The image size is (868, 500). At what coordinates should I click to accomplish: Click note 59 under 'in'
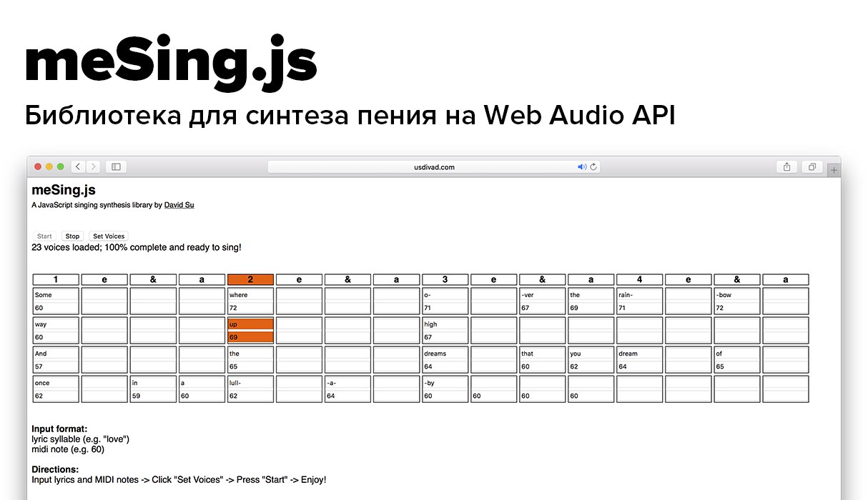click(153, 396)
